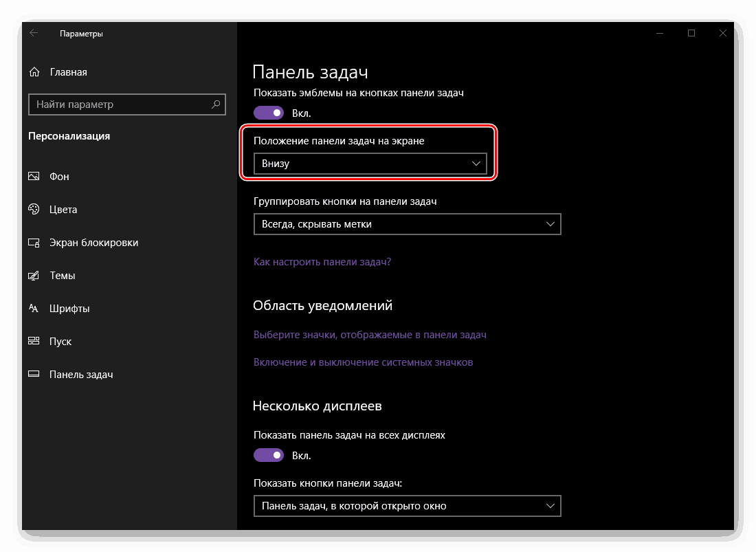
Task: Click the palette icon next to Цвета
Action: [34, 209]
